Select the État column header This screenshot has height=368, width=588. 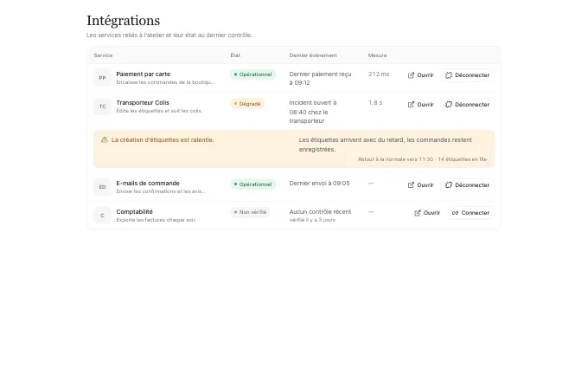coord(235,55)
